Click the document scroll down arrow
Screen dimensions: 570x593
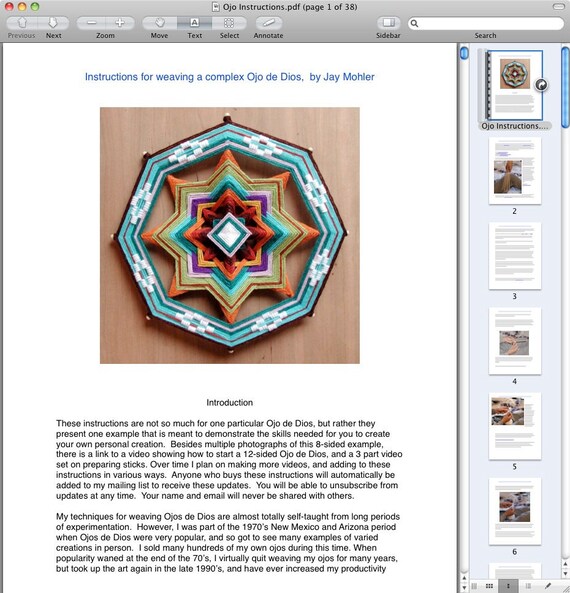(464, 588)
